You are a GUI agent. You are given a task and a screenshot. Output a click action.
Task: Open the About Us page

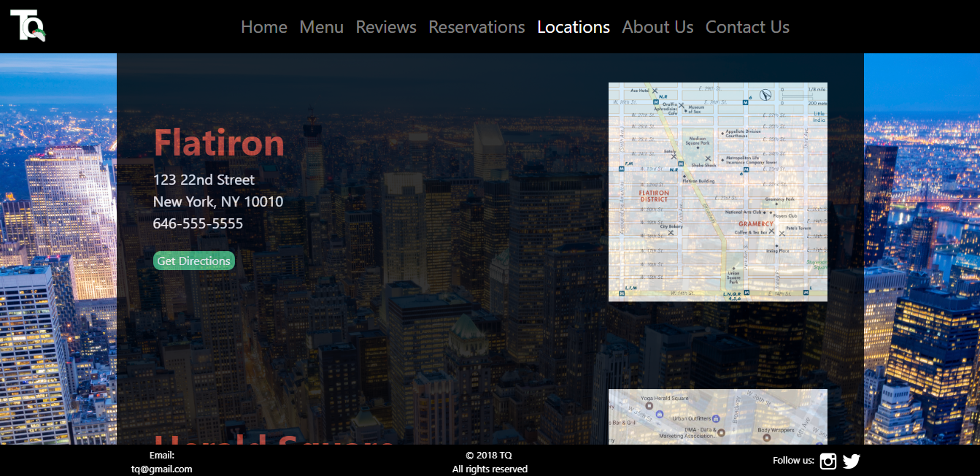tap(657, 27)
